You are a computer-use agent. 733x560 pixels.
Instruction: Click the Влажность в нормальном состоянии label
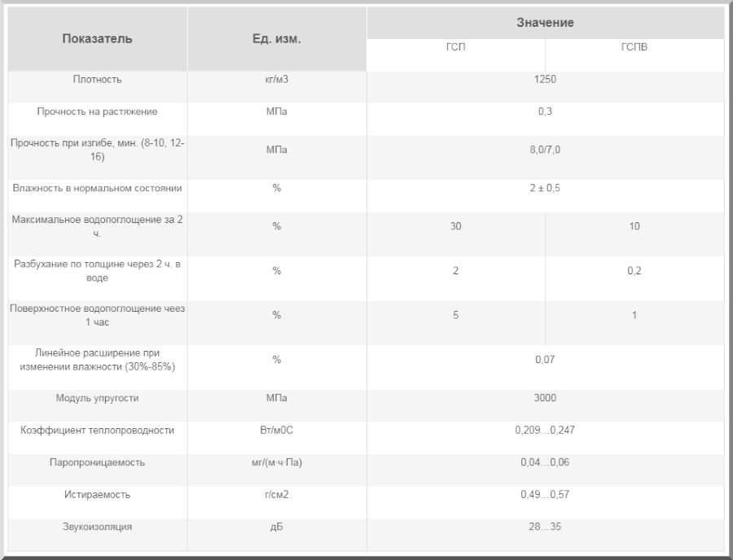click(97, 188)
